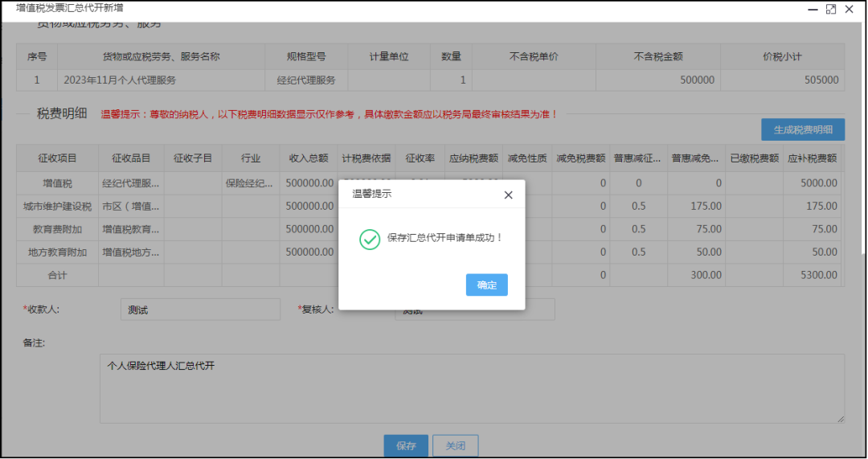
Task: Select the 城市维护建设税 row cell
Action: coord(57,207)
